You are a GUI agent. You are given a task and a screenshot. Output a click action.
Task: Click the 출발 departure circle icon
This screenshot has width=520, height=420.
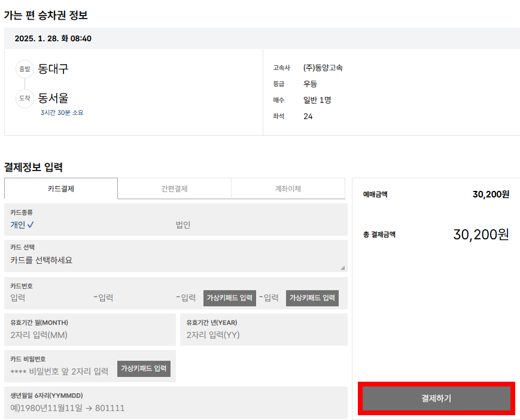click(25, 69)
